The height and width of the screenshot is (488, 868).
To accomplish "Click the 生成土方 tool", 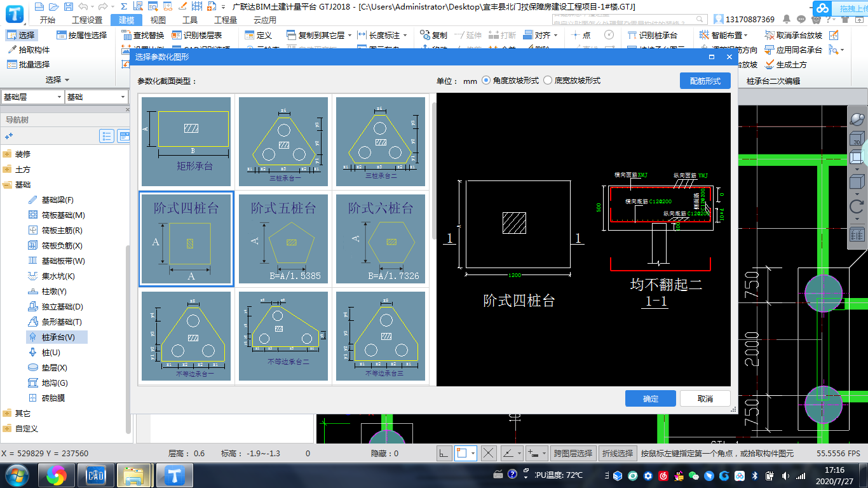I will tap(785, 64).
